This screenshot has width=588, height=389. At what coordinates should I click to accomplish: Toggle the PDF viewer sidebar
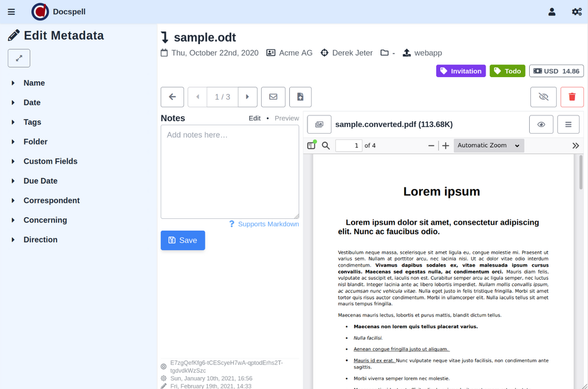point(312,145)
